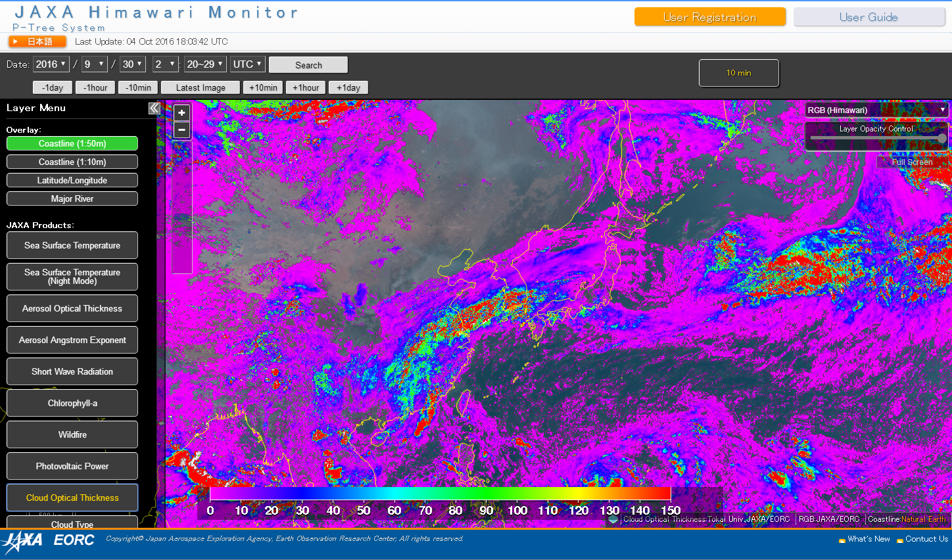This screenshot has width=952, height=560.
Task: Click the JAXA logo in footer
Action: [22, 540]
